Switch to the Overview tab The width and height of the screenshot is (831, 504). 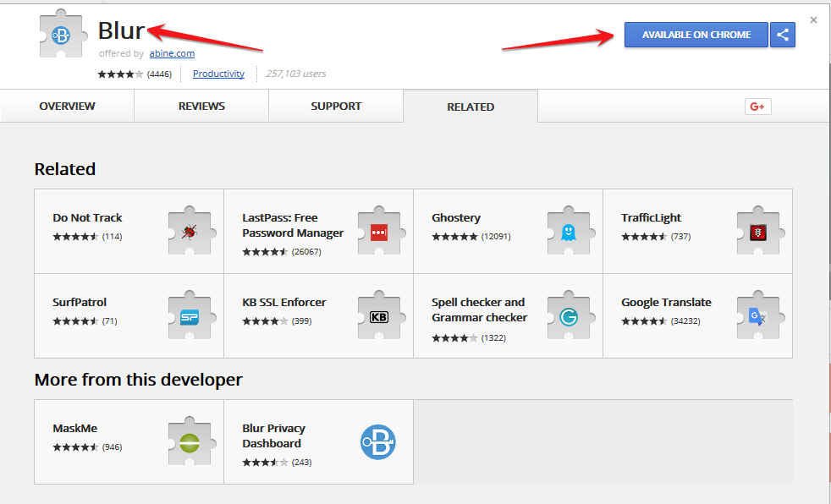pyautogui.click(x=68, y=106)
